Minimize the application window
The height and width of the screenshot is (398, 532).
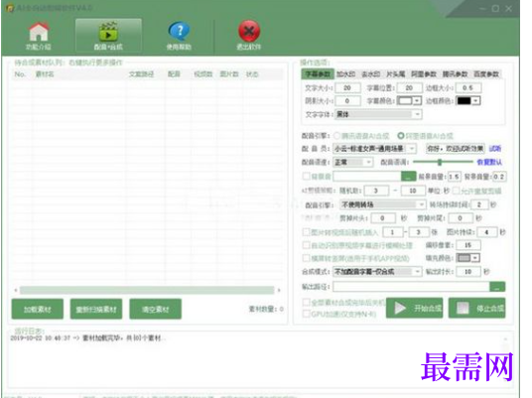(482, 9)
